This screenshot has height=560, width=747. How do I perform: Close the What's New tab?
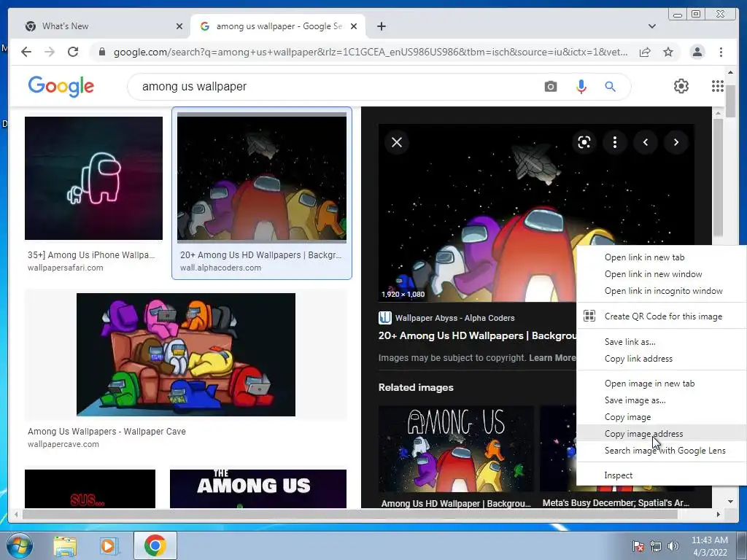pos(179,26)
